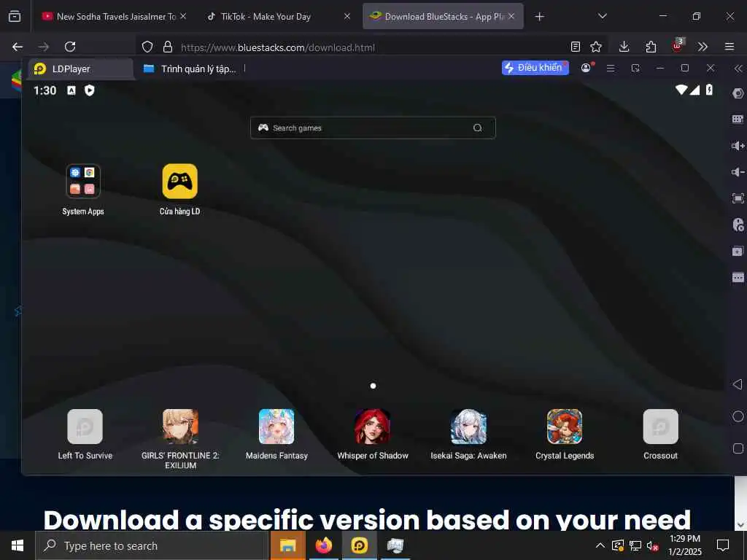Decrease emulator volume sidebar icon
Screen dimensions: 747x560
pos(738,172)
